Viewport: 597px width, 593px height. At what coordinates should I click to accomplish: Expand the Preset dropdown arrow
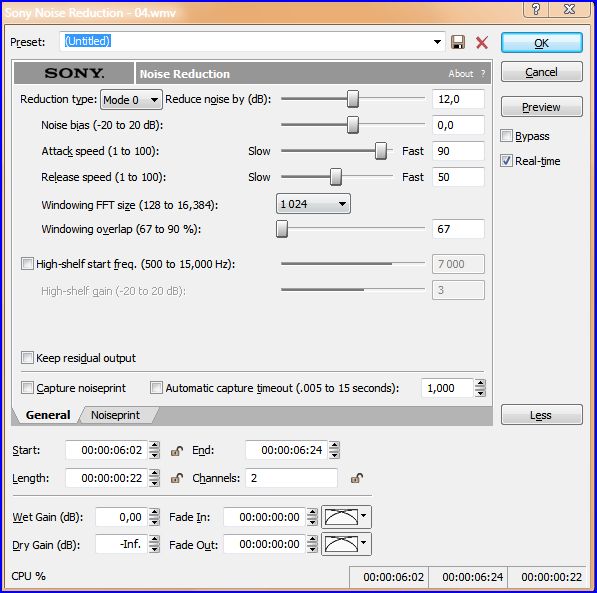pyautogui.click(x=437, y=42)
